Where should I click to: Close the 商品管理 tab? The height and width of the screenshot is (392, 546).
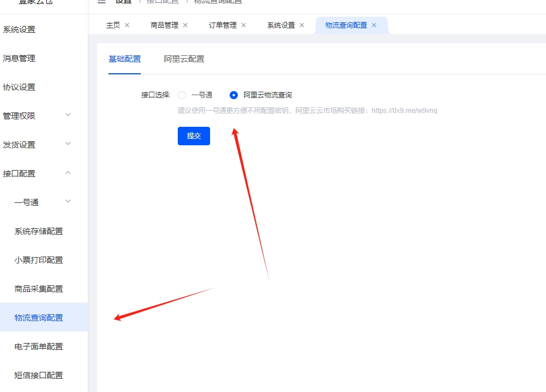pyautogui.click(x=185, y=25)
